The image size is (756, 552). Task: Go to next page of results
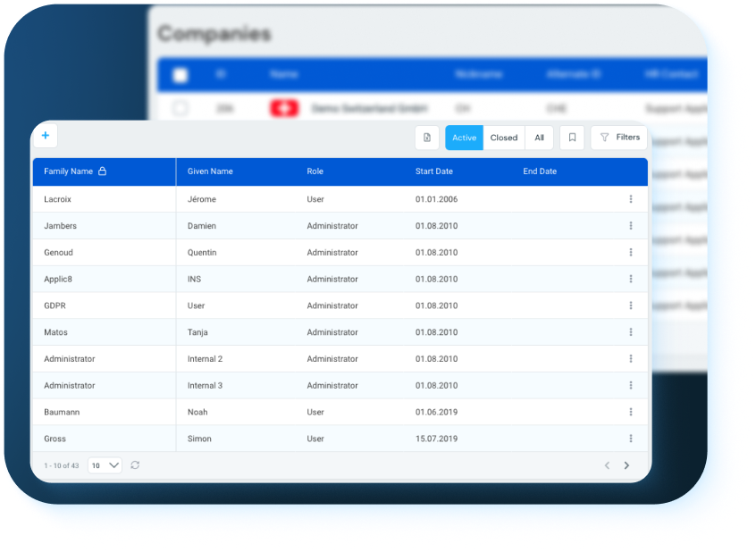tap(626, 465)
